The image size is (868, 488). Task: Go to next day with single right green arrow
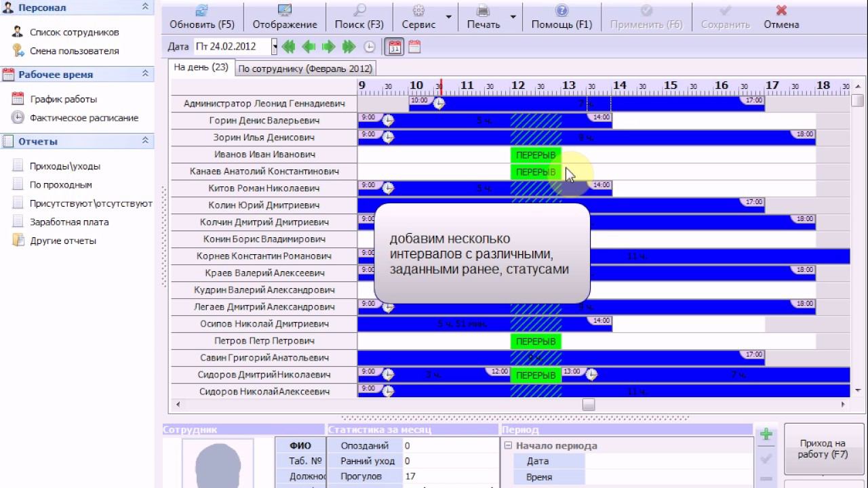(329, 47)
